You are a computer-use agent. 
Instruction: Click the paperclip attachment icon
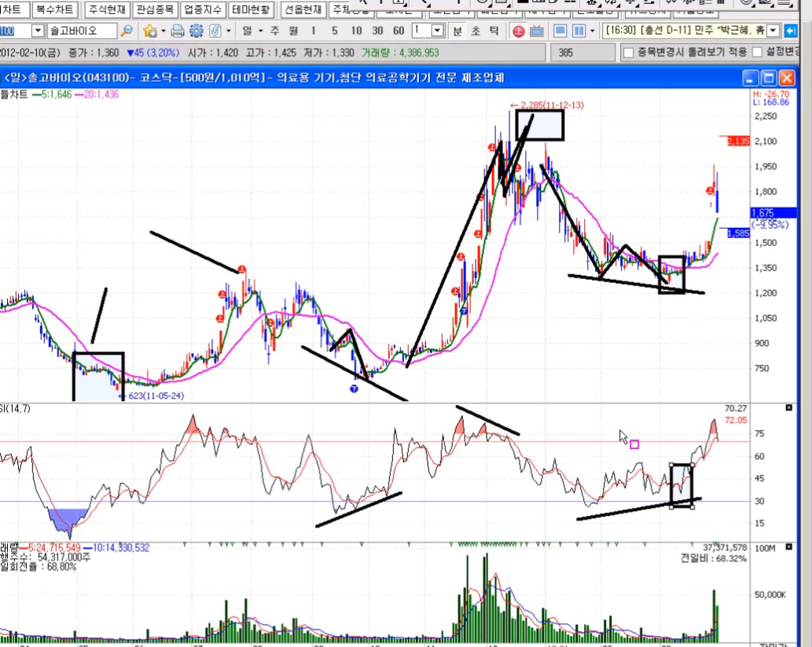215,31
